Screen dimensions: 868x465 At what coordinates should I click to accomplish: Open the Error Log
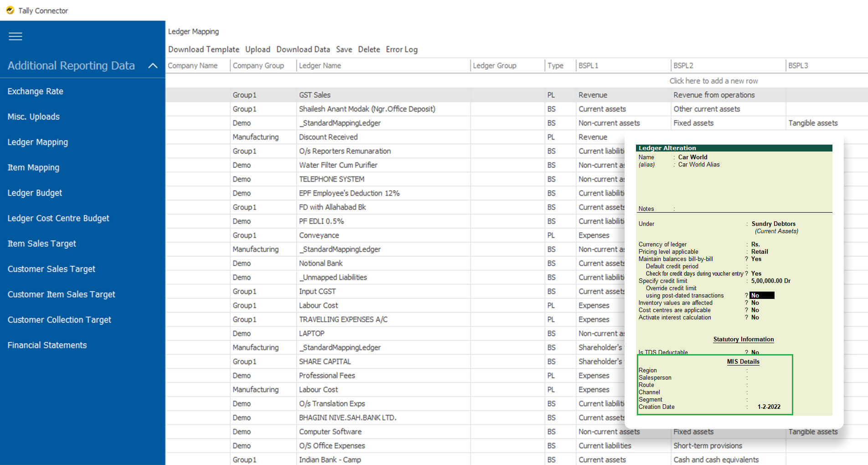[401, 49]
